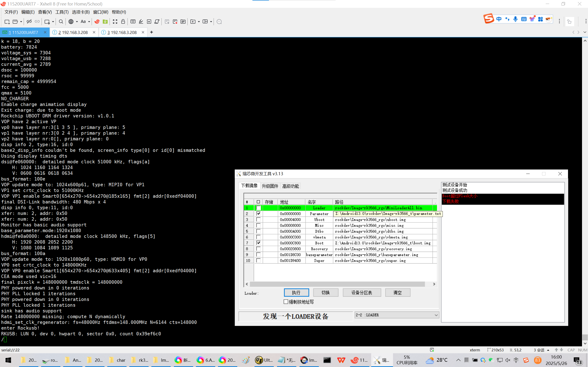The image size is (588, 367).
Task: Enable the 强制按地址写 checkbox
Action: coord(286,302)
